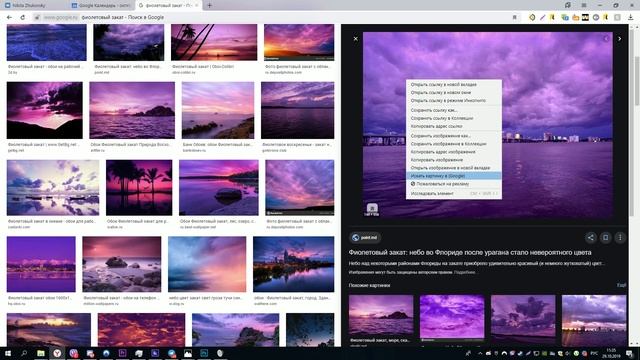640x360 pixels.
Task: Open blue glowing waves result
Action: (x=47, y=42)
